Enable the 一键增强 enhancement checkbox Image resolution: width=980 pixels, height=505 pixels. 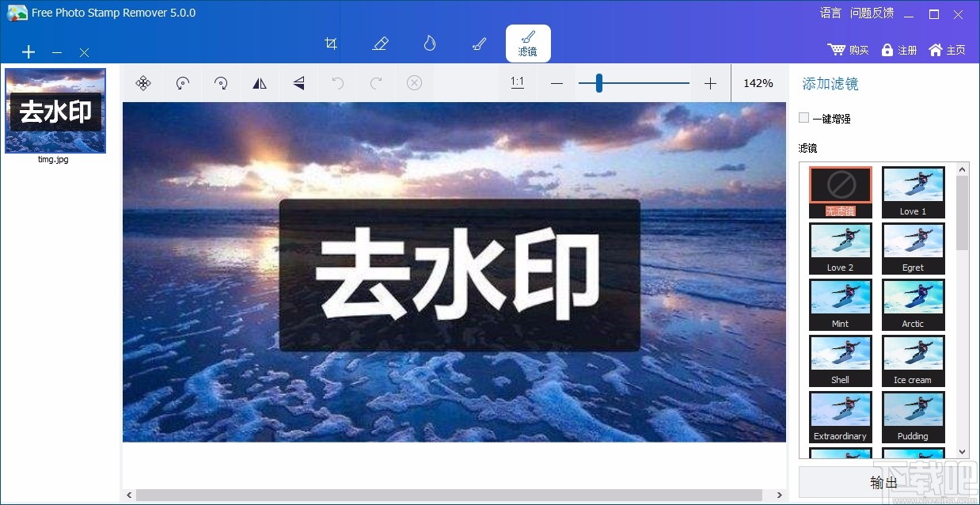click(803, 118)
